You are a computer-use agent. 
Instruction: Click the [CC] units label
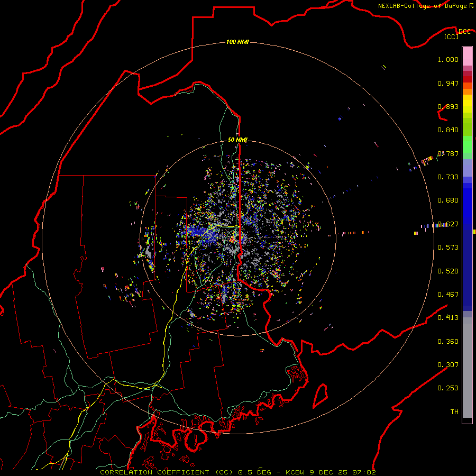[x=452, y=36]
